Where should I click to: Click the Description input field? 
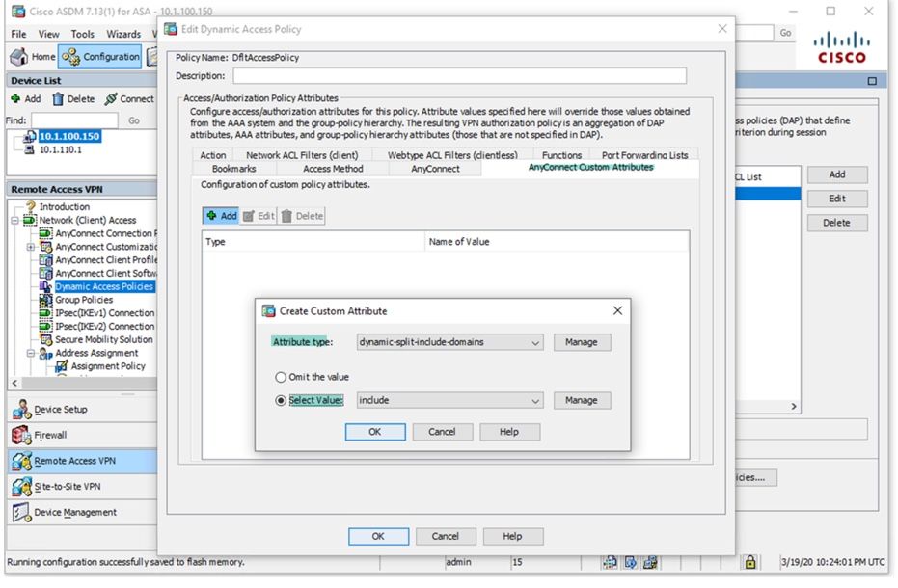click(x=459, y=75)
